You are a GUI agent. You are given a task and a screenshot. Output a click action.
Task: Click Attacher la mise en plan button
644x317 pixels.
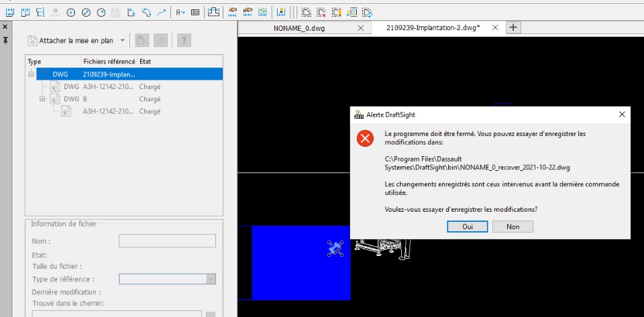click(x=70, y=41)
